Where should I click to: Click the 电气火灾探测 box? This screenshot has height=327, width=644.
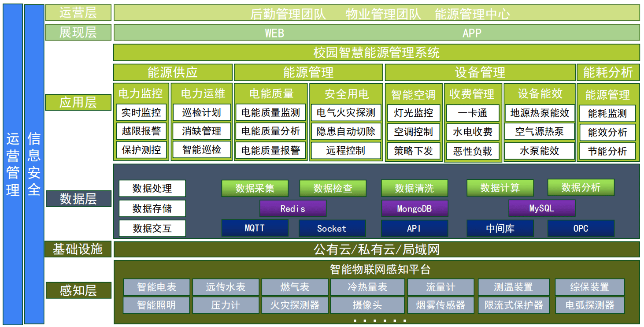[346, 113]
